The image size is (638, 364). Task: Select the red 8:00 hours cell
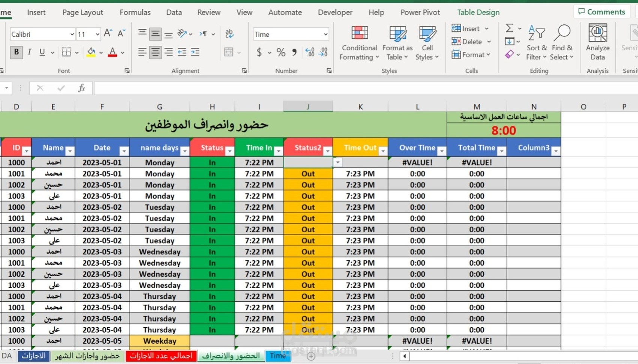(x=504, y=131)
